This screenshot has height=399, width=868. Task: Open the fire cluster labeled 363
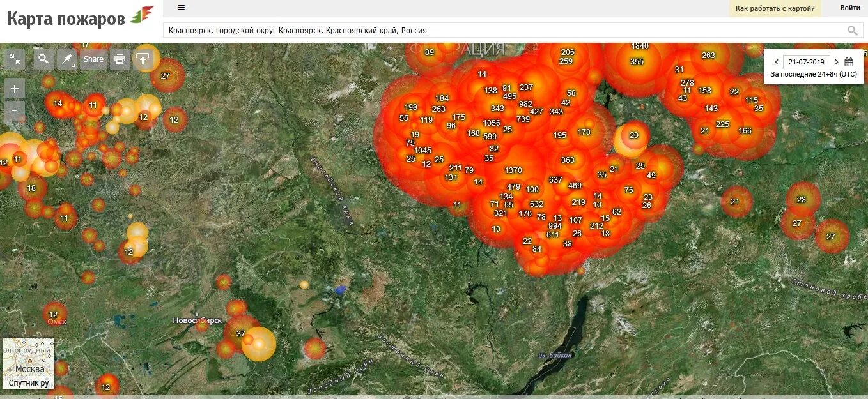click(568, 160)
